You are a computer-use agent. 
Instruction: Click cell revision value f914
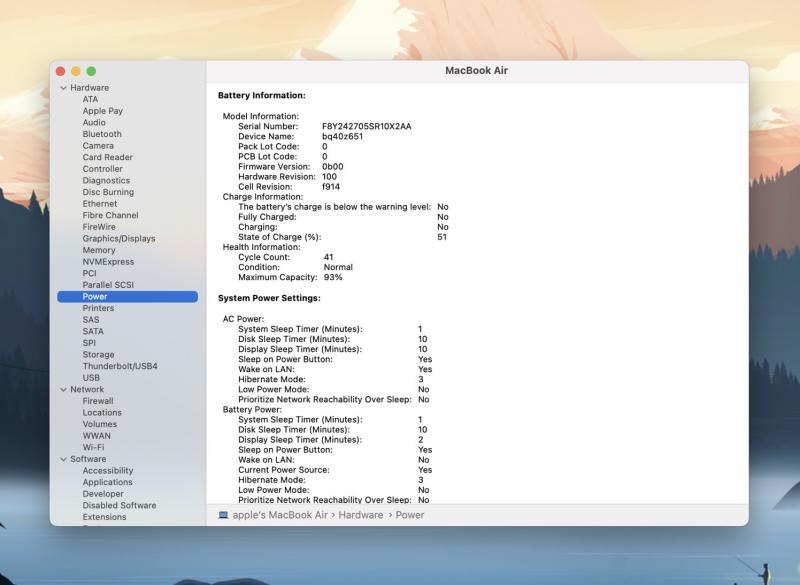click(331, 187)
